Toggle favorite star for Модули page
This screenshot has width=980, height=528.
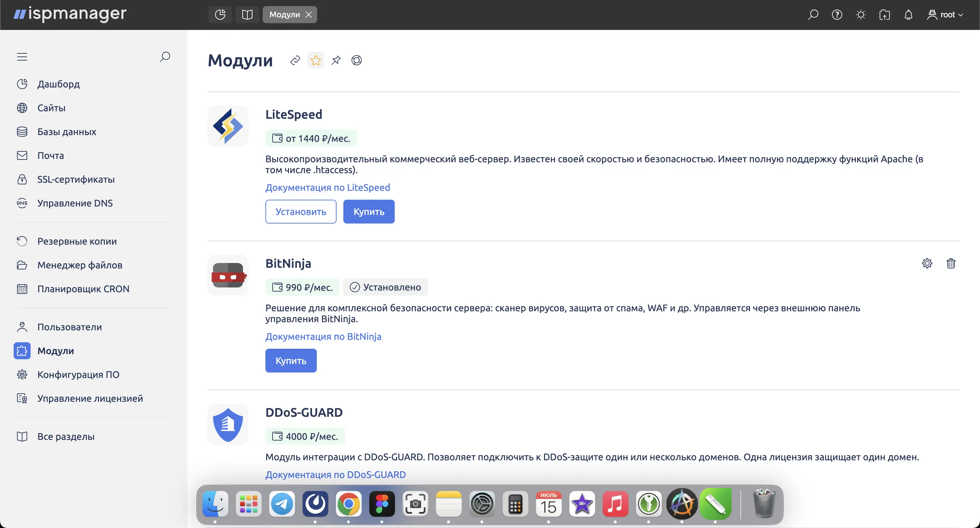[x=315, y=60]
